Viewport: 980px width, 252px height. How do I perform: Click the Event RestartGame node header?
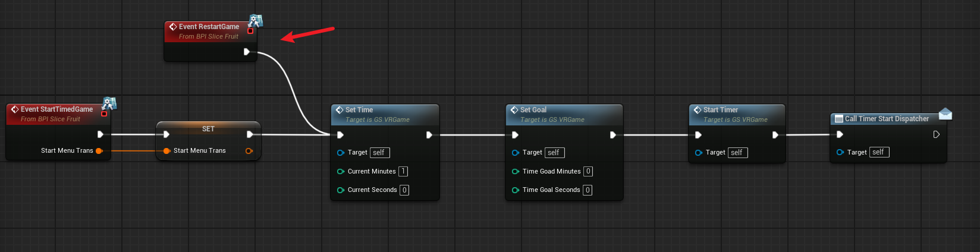211,31
